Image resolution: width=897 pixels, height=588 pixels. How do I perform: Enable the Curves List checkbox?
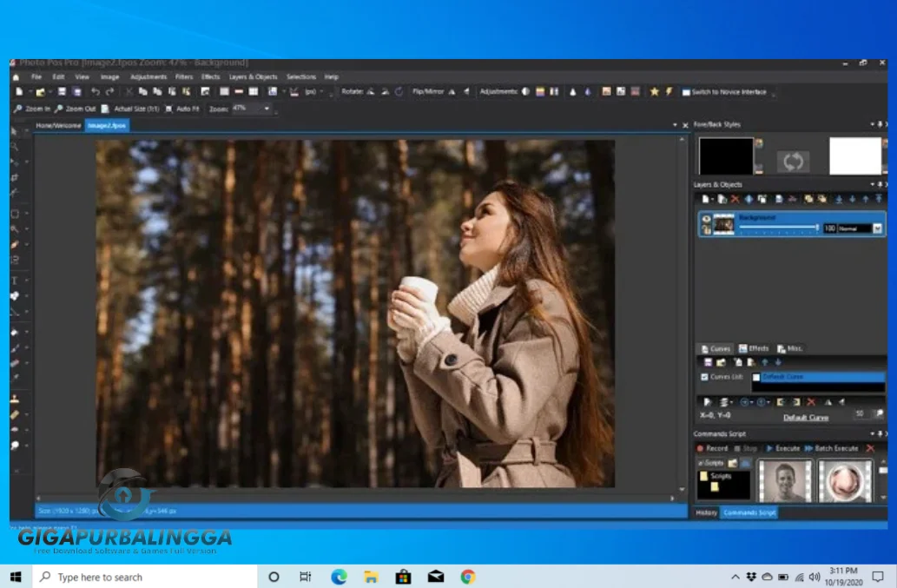704,377
